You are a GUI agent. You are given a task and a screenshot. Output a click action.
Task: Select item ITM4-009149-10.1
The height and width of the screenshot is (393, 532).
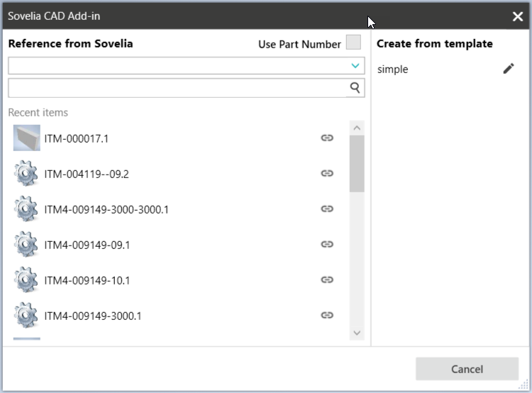coord(87,280)
